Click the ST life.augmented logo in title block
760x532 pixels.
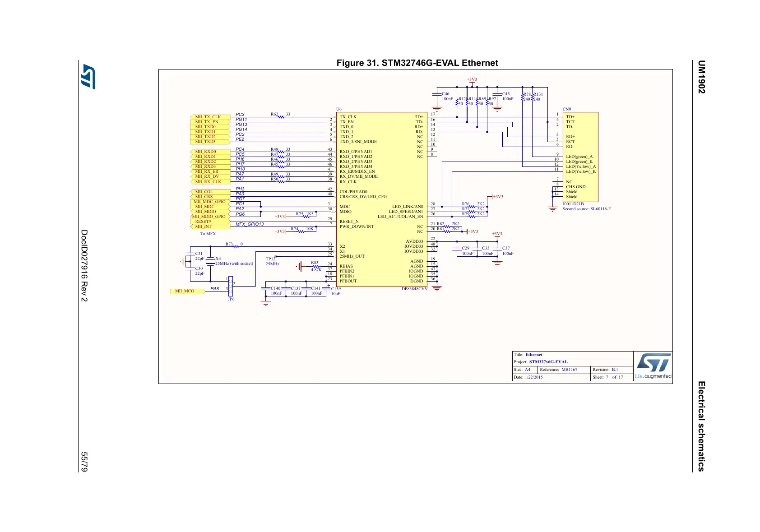pos(653,366)
